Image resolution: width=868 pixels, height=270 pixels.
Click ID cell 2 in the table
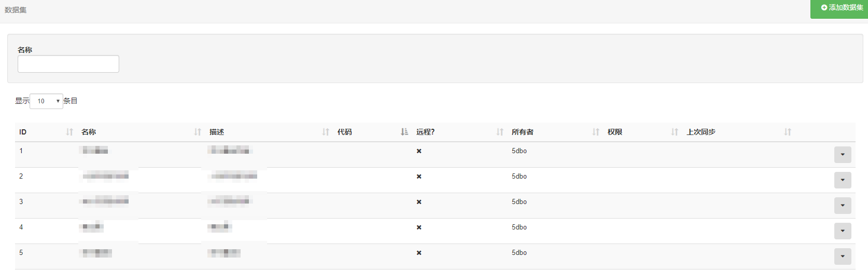click(x=21, y=177)
